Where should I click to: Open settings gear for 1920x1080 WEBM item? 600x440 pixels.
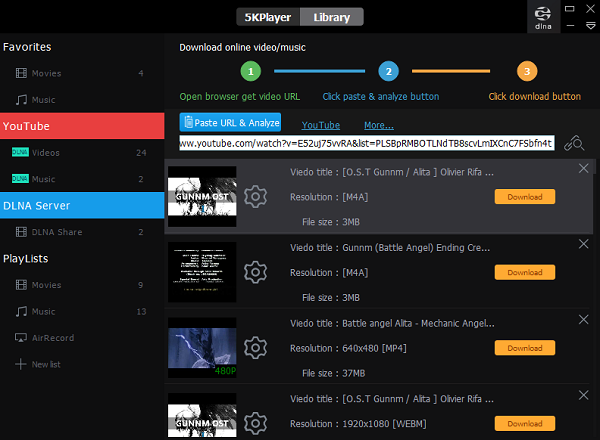pyautogui.click(x=255, y=423)
